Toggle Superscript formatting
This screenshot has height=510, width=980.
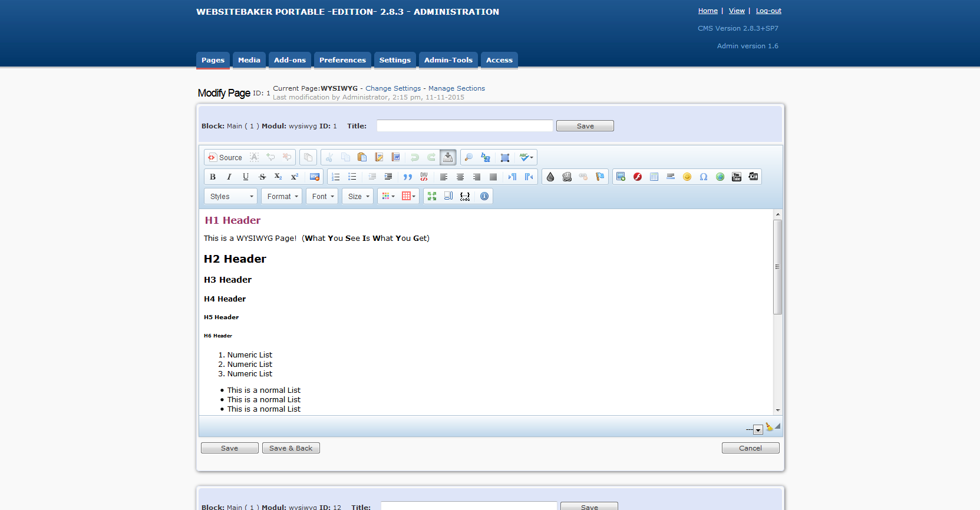coord(295,177)
